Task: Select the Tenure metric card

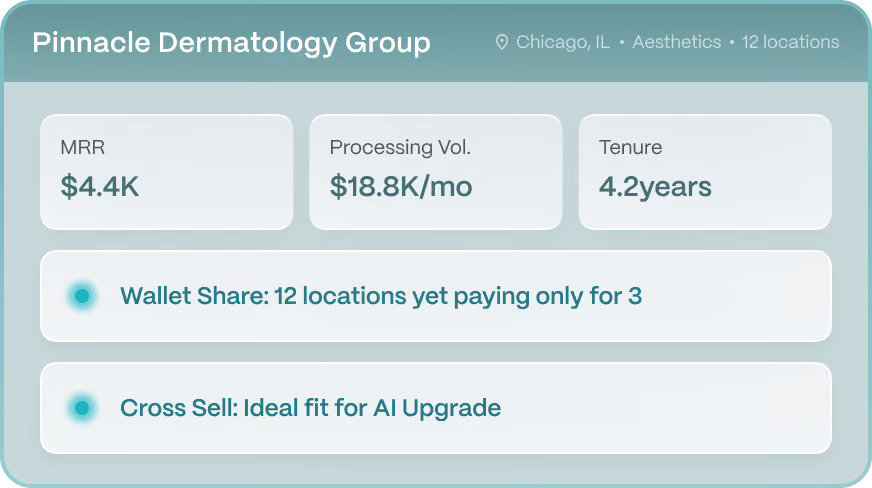Action: [x=705, y=172]
